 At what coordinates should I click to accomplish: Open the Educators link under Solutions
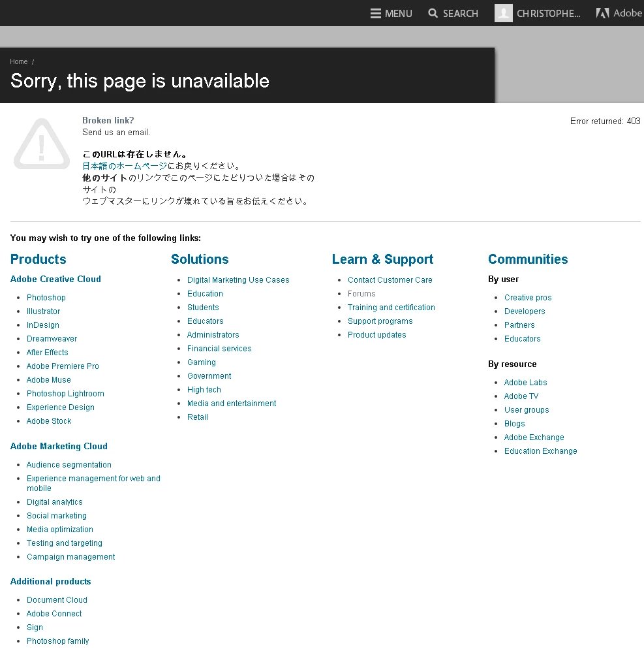coord(205,321)
